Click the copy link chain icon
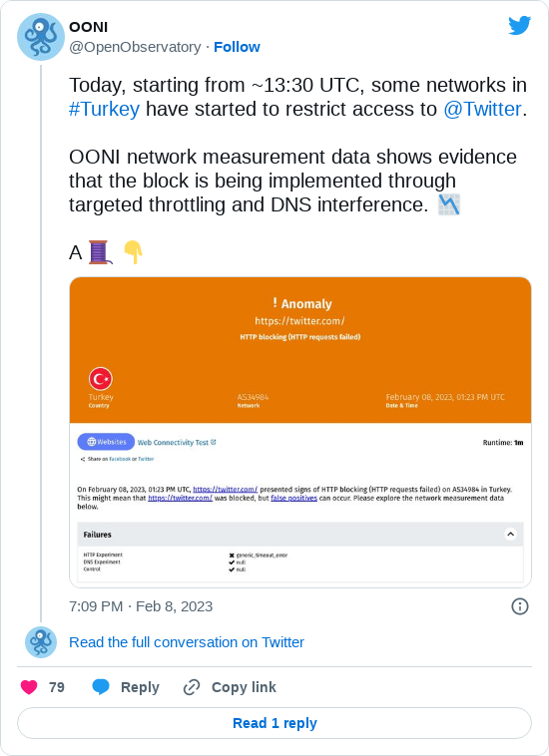The width and height of the screenshot is (549, 756). pyautogui.click(x=192, y=687)
